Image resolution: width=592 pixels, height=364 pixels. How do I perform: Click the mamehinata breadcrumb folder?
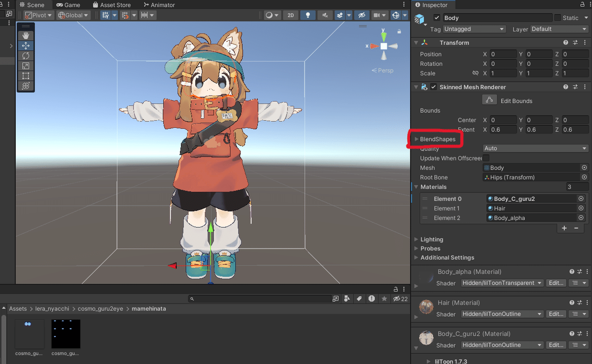(148, 309)
